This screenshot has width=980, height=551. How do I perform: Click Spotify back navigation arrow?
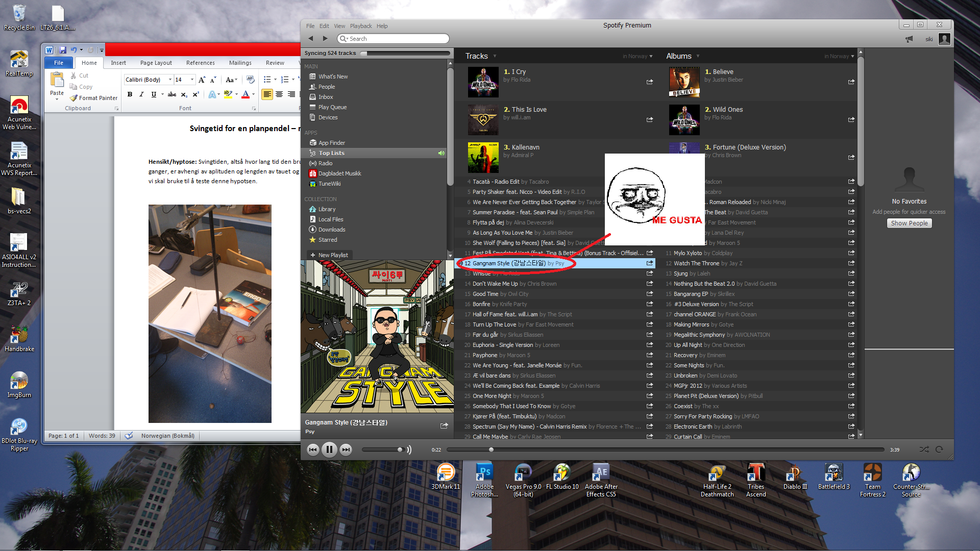click(310, 38)
